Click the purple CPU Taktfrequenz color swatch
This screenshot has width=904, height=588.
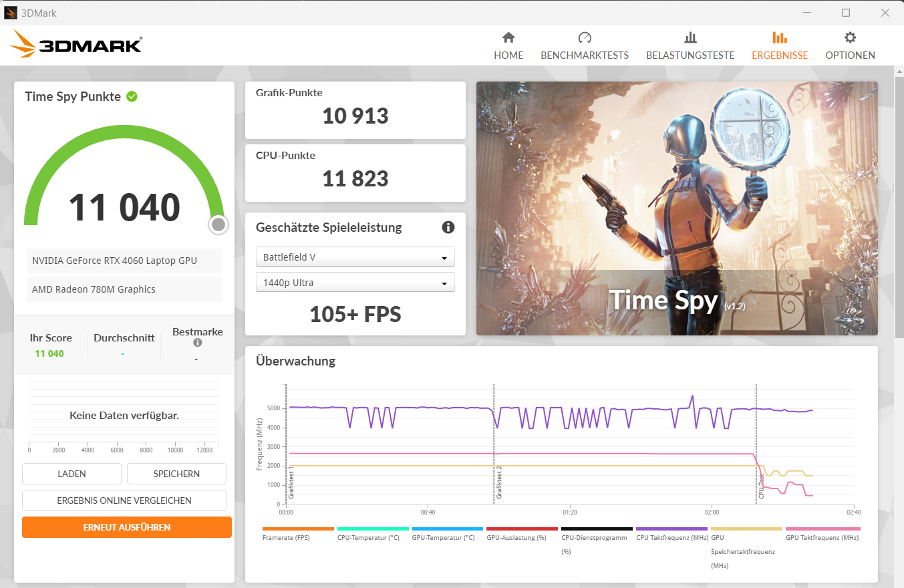671,529
